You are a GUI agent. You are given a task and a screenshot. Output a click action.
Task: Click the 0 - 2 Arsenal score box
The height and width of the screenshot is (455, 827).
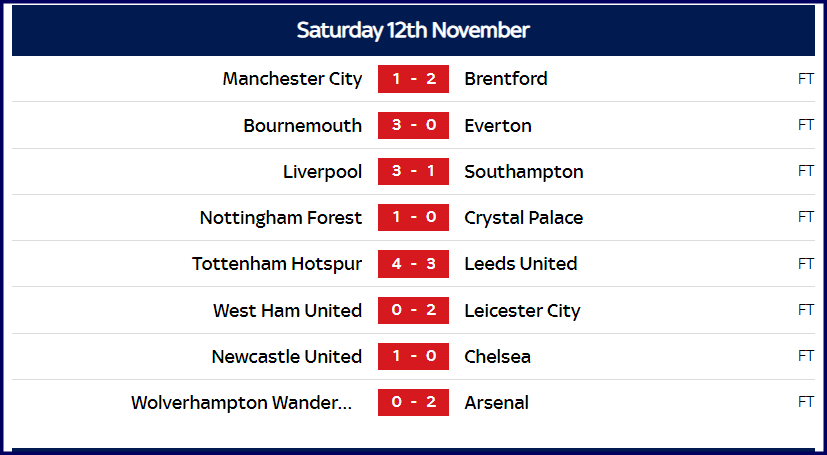[414, 402]
